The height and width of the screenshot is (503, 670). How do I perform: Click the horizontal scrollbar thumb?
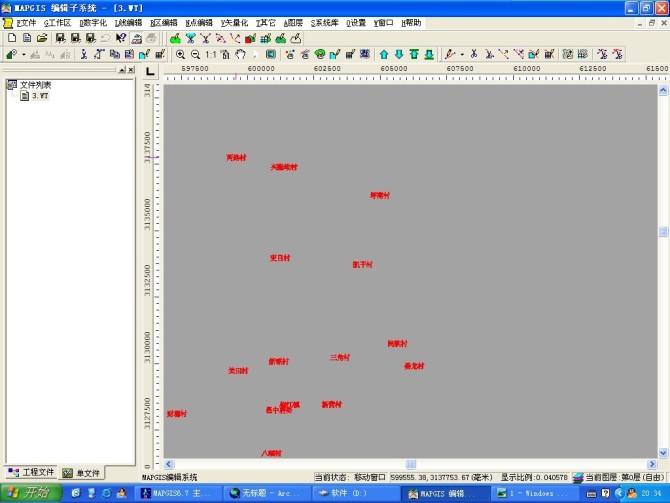(x=410, y=464)
